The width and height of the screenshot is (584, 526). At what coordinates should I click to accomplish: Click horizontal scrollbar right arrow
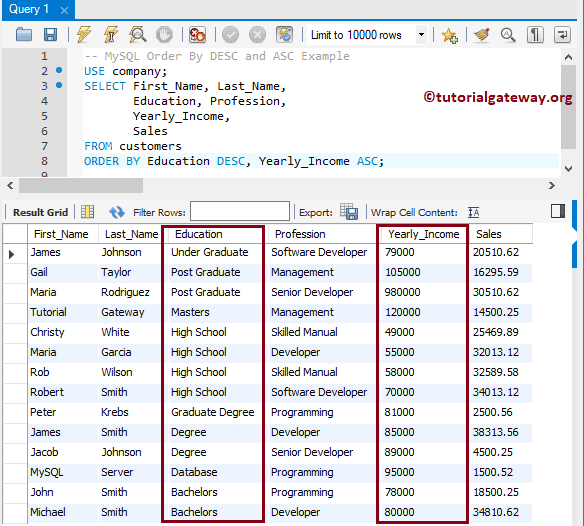click(552, 185)
